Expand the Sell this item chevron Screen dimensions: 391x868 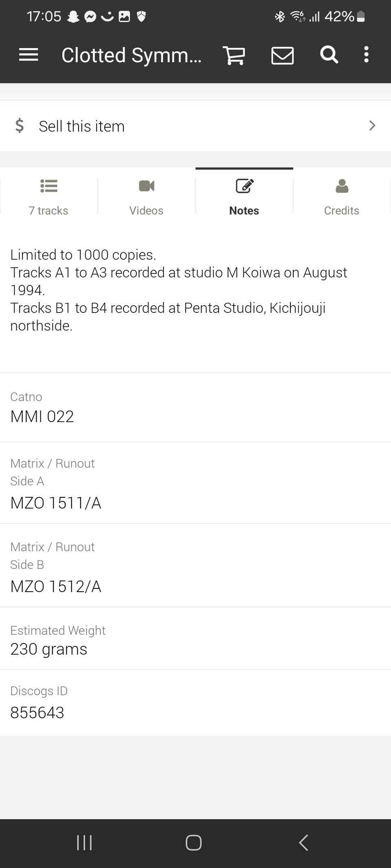pos(372,126)
